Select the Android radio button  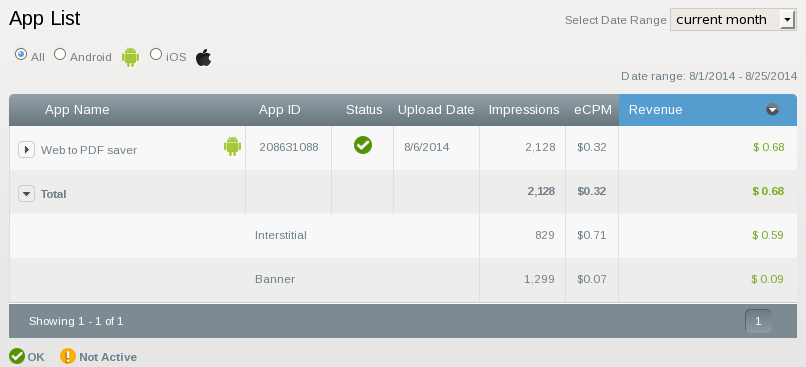pos(60,54)
